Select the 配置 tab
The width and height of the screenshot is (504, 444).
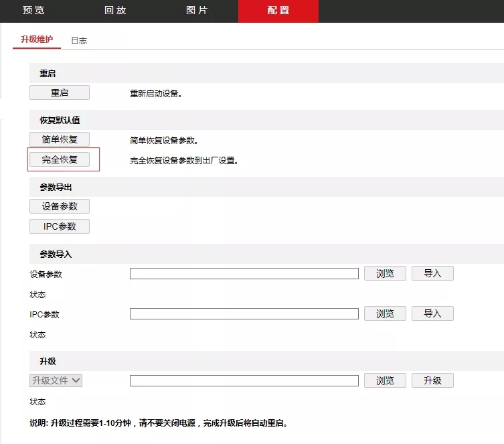click(x=278, y=11)
